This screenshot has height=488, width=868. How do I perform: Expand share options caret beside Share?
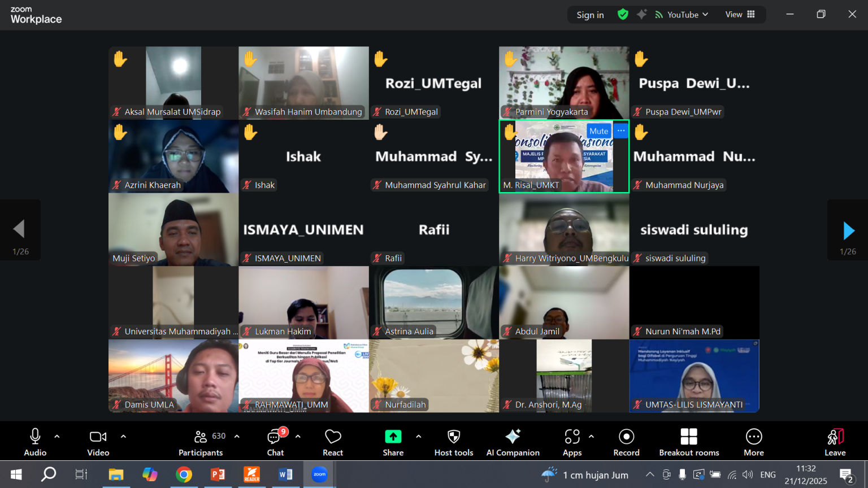[418, 437]
